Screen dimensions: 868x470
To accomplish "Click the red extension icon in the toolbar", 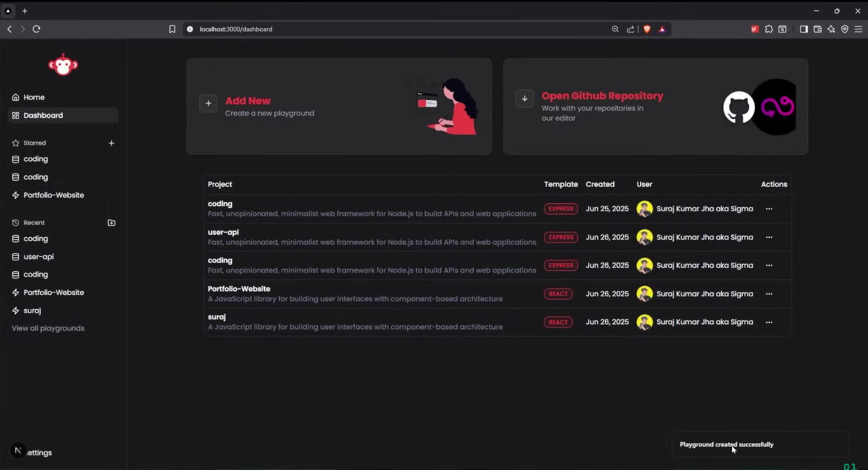I will [755, 29].
